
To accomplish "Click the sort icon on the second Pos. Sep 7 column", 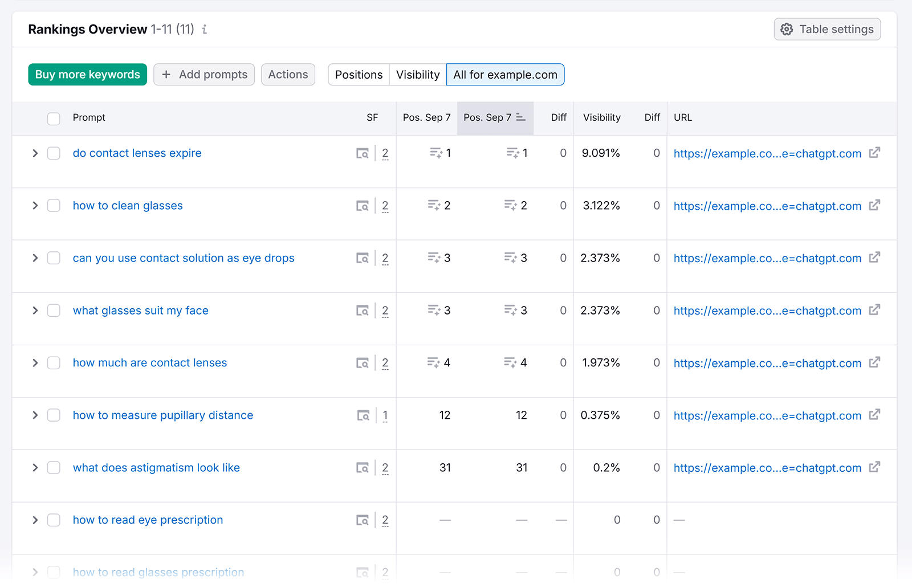I will [520, 117].
